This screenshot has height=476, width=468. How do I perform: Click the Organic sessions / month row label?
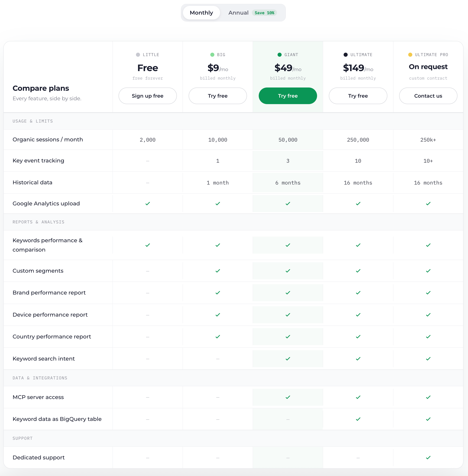[48, 139]
